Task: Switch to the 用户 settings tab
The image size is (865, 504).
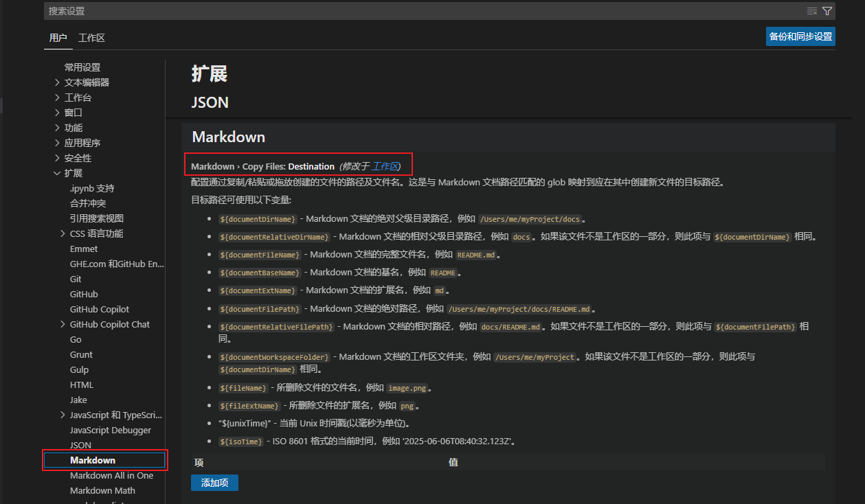Action: pos(58,38)
